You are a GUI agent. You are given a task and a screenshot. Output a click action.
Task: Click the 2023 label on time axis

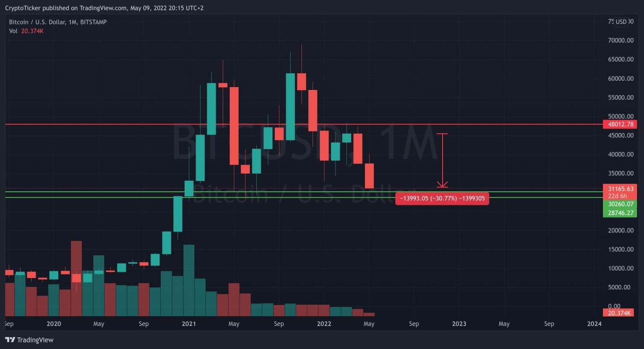(x=459, y=324)
